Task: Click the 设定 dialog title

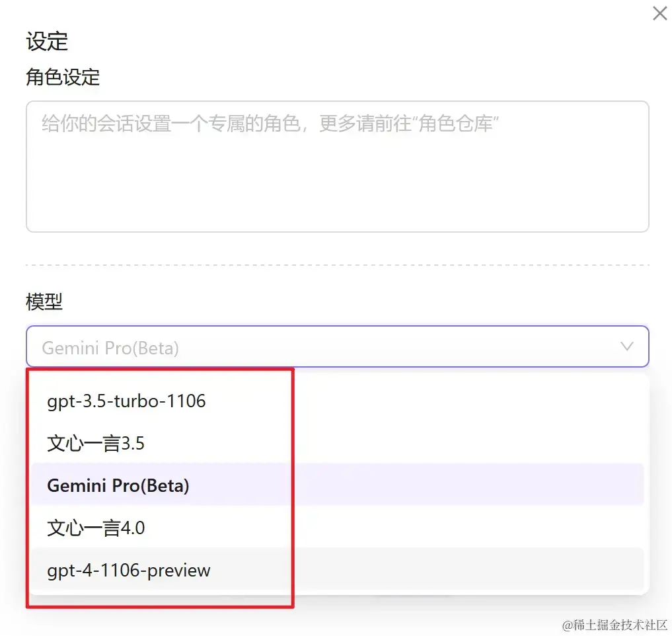Action: [47, 42]
